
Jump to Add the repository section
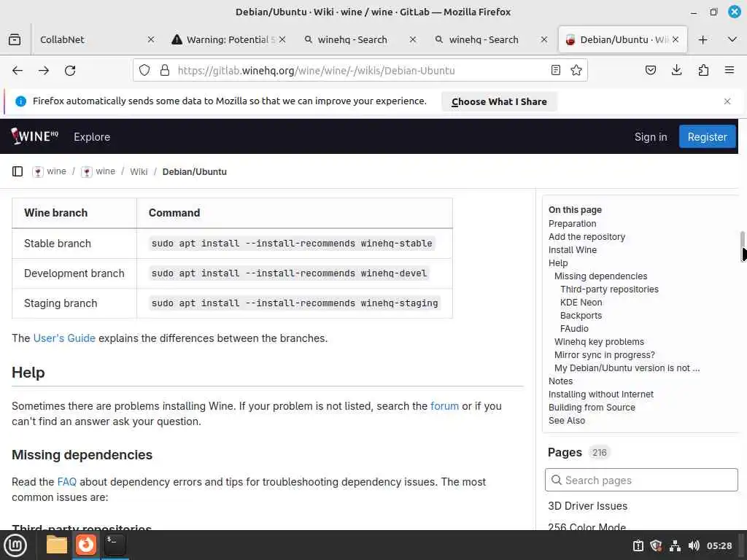[x=587, y=237]
